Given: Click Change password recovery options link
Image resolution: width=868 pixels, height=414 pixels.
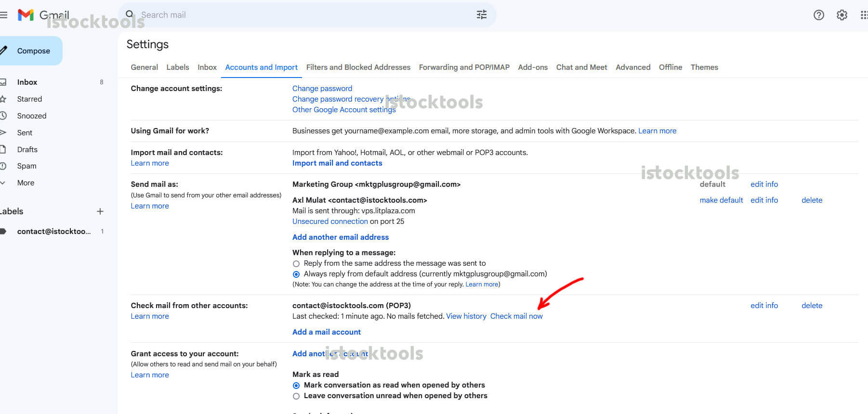Looking at the screenshot, I should coord(351,99).
